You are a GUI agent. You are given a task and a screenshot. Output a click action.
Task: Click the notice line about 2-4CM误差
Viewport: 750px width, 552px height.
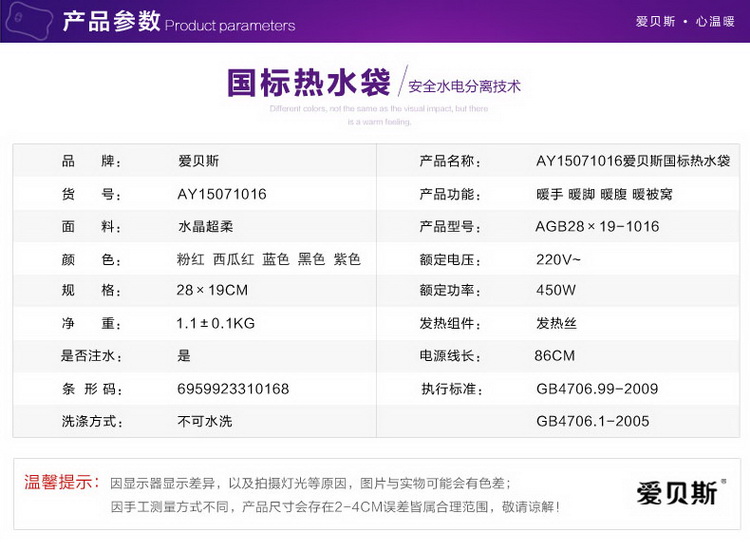[x=335, y=507]
